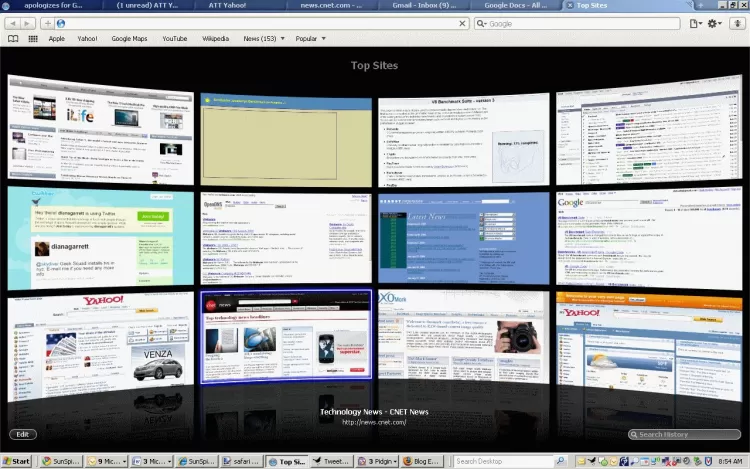Open a new tab with the plus button

click(x=700, y=5)
